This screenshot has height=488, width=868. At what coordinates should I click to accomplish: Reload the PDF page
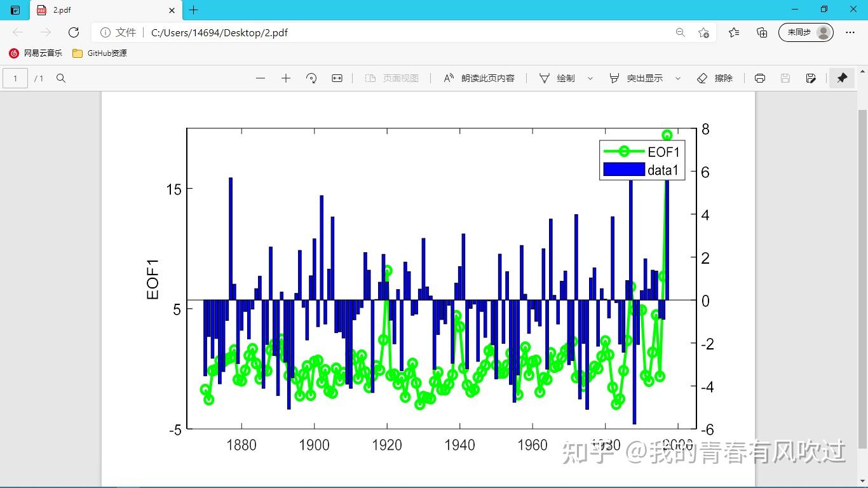point(74,32)
